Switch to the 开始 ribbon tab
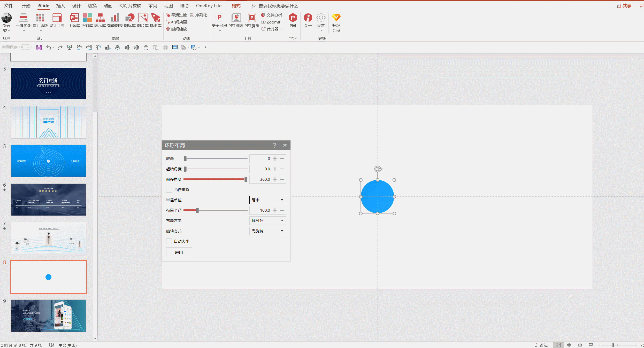This screenshot has height=348, width=644. coord(26,6)
